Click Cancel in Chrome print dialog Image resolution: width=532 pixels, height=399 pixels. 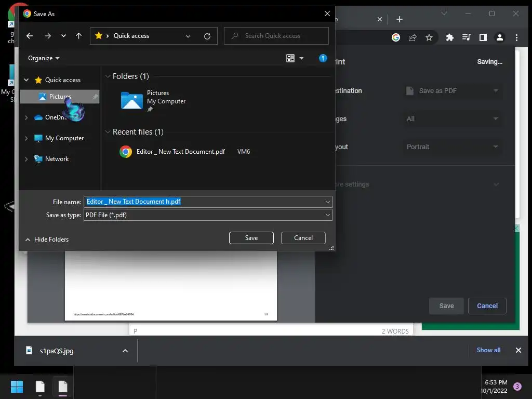487,306
